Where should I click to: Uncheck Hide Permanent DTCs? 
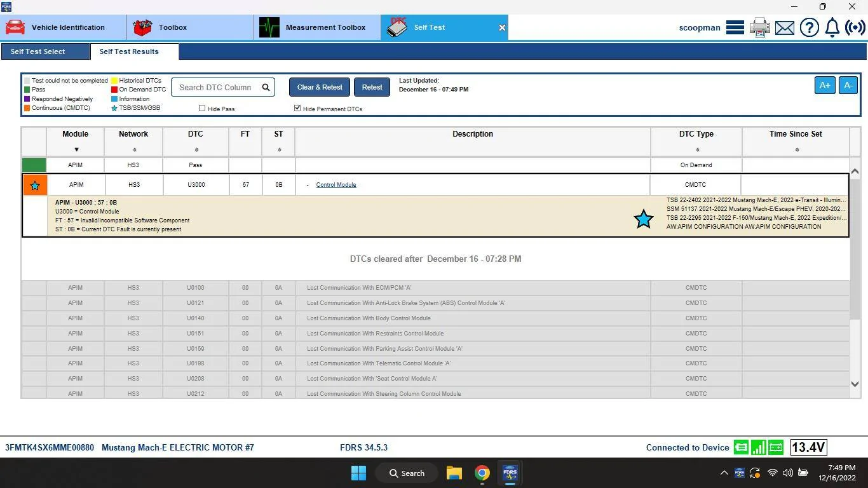pos(297,108)
